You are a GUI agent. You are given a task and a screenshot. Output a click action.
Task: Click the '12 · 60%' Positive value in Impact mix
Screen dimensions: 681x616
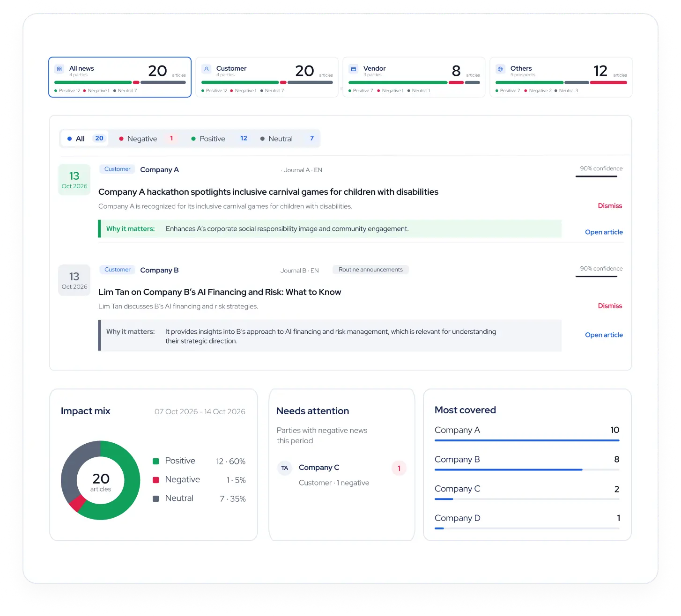[231, 462]
